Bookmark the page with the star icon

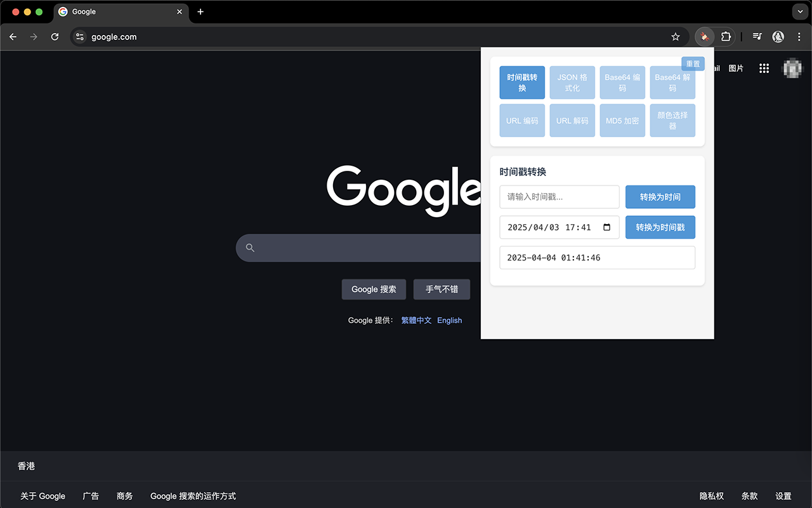pos(675,37)
